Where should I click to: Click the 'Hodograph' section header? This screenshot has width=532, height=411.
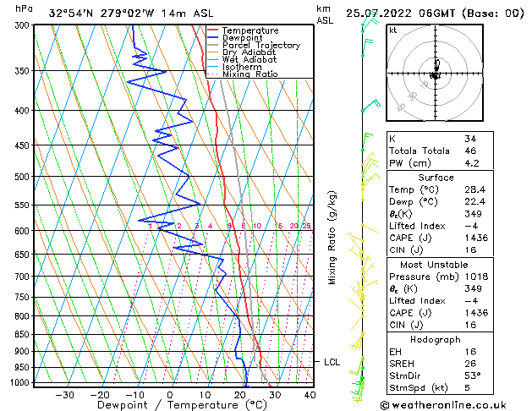click(436, 340)
